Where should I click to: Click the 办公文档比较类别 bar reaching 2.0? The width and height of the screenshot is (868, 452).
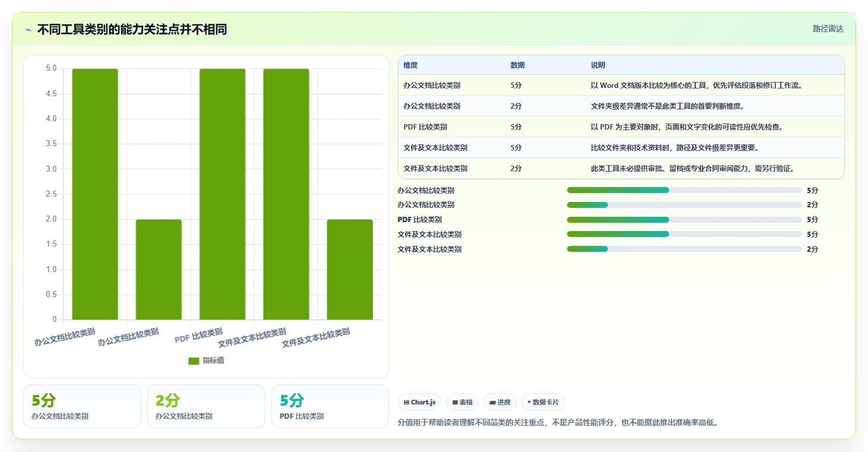tap(159, 270)
